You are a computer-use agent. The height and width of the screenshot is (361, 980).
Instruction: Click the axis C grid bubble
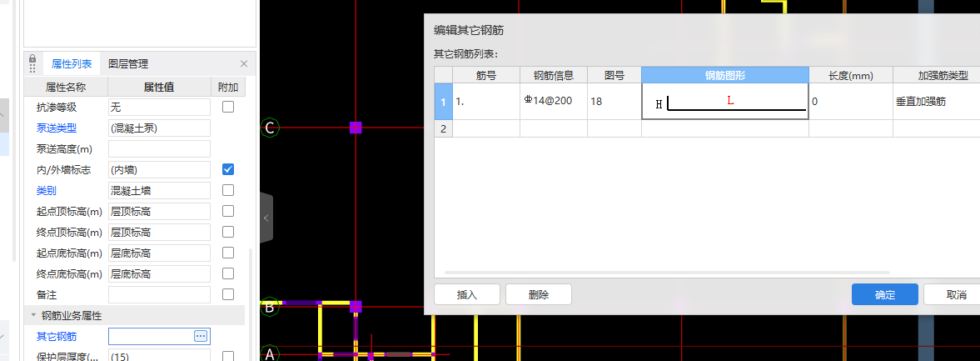[270, 128]
